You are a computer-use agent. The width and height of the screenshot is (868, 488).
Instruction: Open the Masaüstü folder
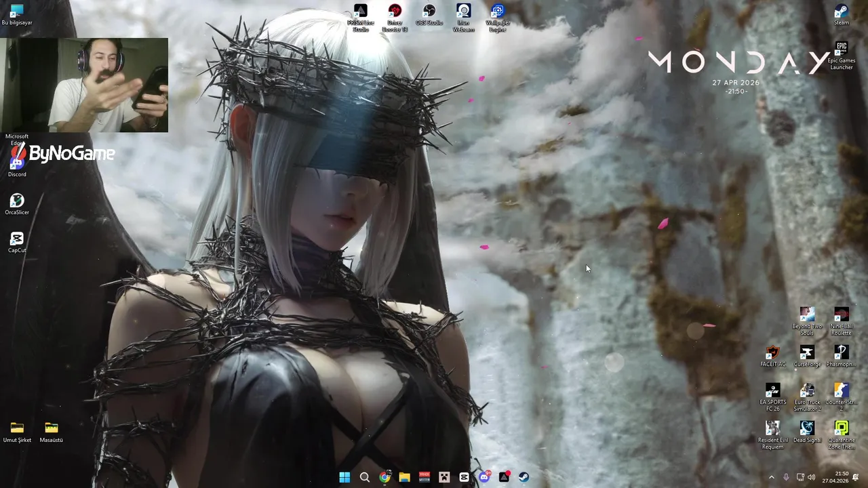click(52, 432)
